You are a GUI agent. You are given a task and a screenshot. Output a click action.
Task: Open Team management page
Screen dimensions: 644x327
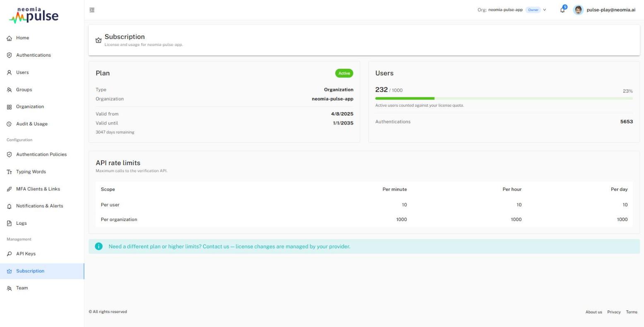coord(42,288)
